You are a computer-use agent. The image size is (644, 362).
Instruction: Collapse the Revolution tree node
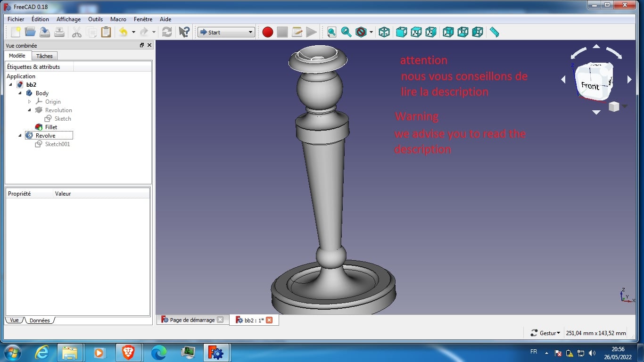coord(30,110)
